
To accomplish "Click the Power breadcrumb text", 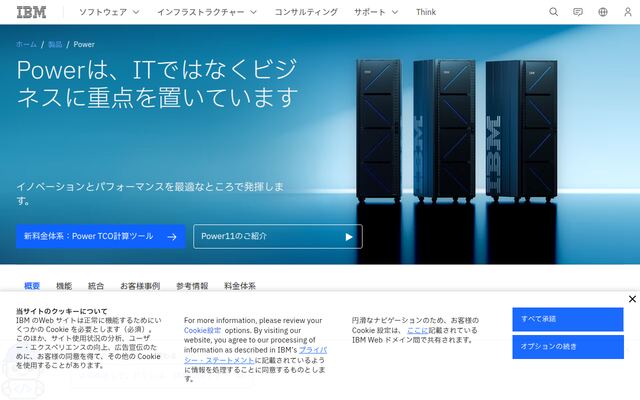I will (84, 44).
